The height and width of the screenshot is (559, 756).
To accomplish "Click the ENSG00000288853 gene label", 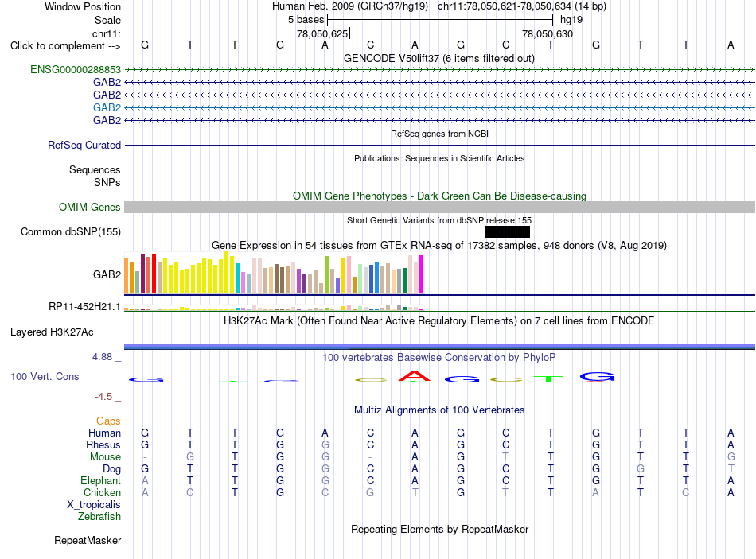I will (x=76, y=69).
